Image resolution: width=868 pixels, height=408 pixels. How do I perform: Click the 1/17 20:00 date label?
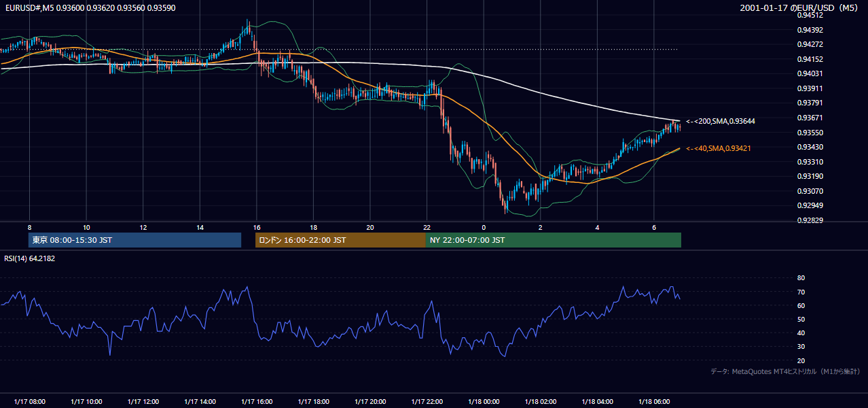[x=370, y=401]
